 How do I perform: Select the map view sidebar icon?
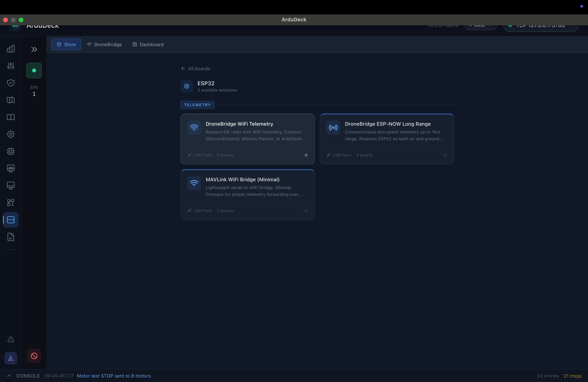tap(11, 100)
